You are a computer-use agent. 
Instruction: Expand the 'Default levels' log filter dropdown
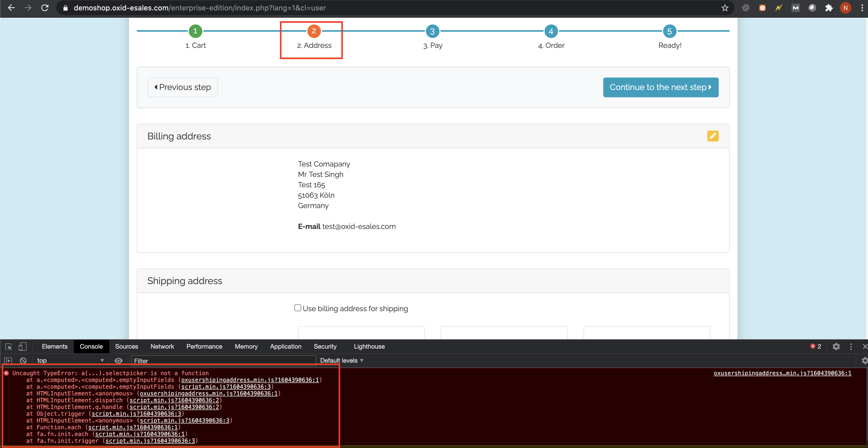tap(341, 360)
